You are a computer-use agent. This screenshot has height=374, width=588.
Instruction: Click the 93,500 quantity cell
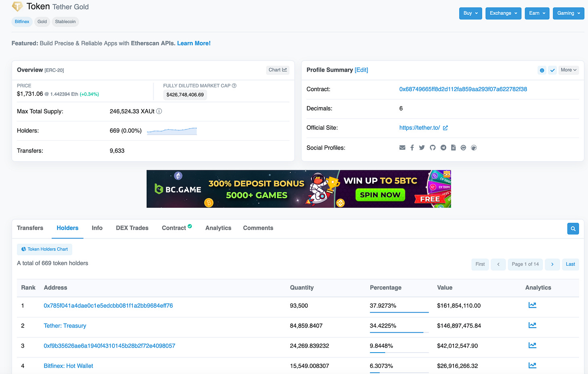click(299, 306)
